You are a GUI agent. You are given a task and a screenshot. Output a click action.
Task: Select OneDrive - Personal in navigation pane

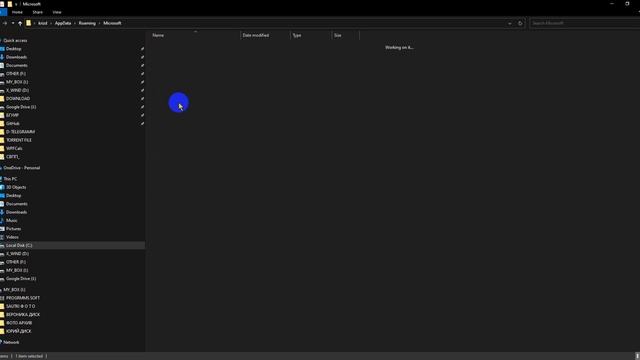pyautogui.click(x=22, y=168)
